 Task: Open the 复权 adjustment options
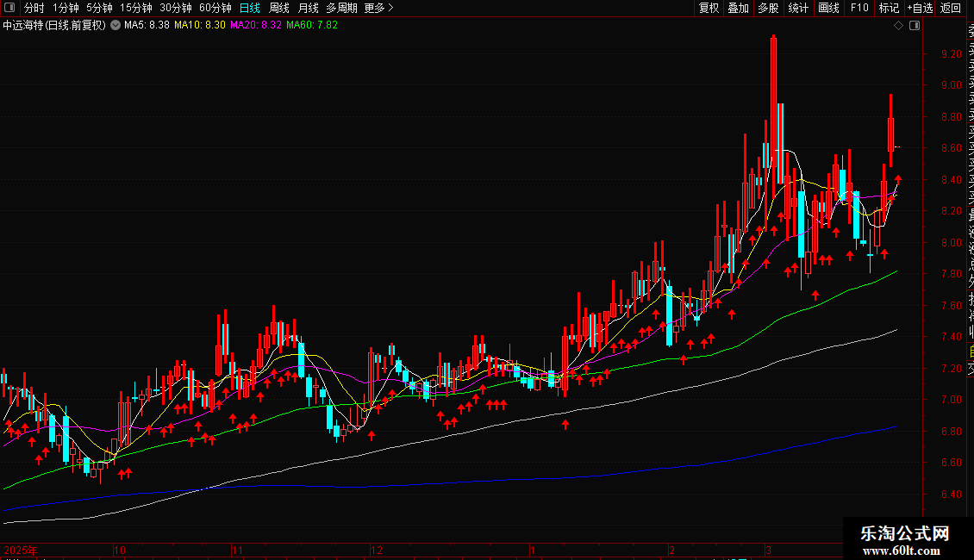[x=709, y=8]
